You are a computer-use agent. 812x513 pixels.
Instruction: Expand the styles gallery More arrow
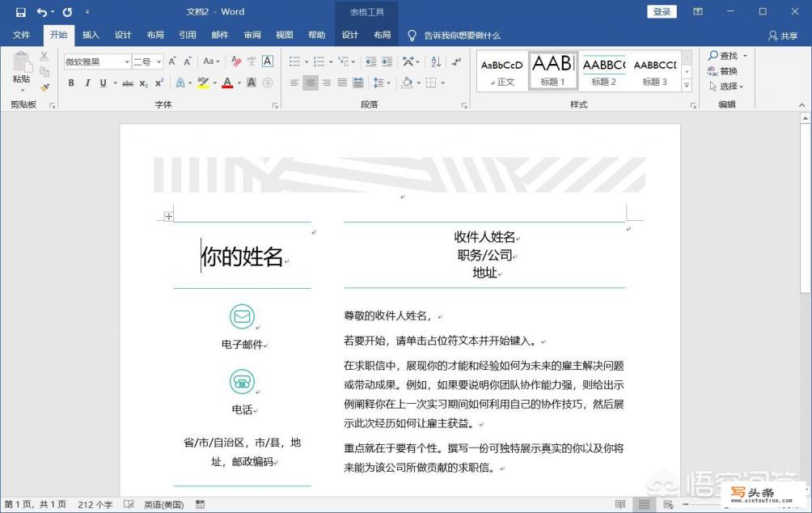click(x=687, y=86)
